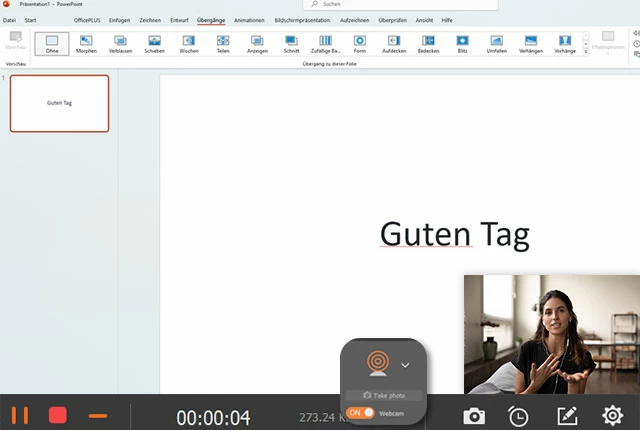The width and height of the screenshot is (640, 430).
Task: Apply the Aufdecken transition
Action: tap(394, 44)
